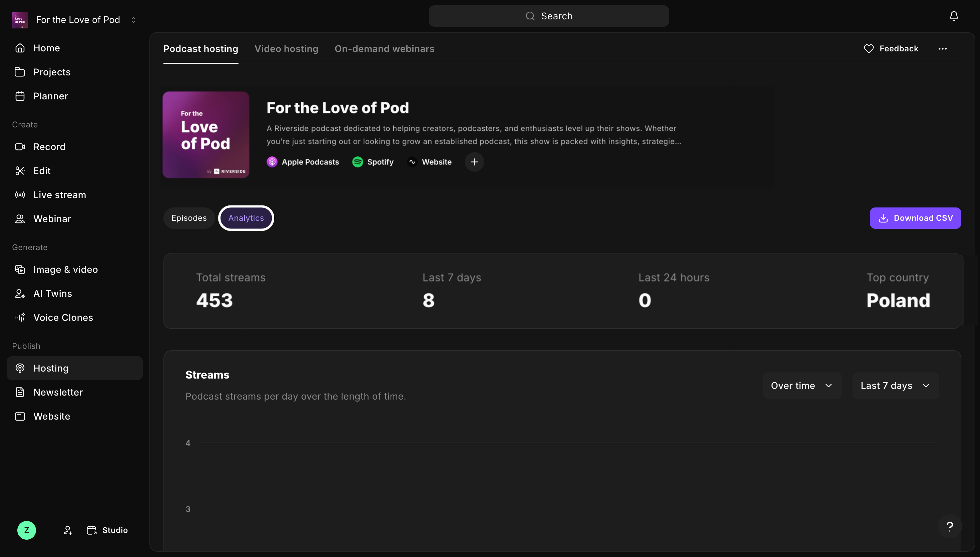Open the Last 7 days range dropdown
Image resolution: width=980 pixels, height=557 pixels.
tap(896, 386)
